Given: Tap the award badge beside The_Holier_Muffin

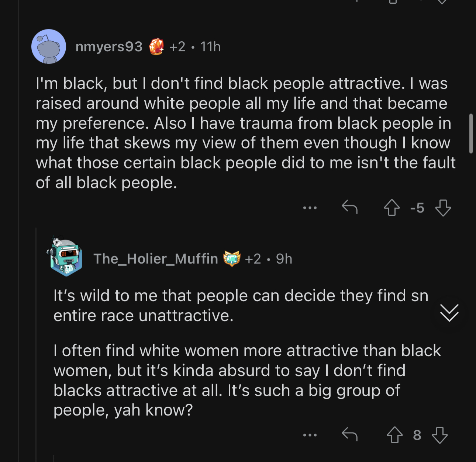Looking at the screenshot, I should click(x=232, y=258).
